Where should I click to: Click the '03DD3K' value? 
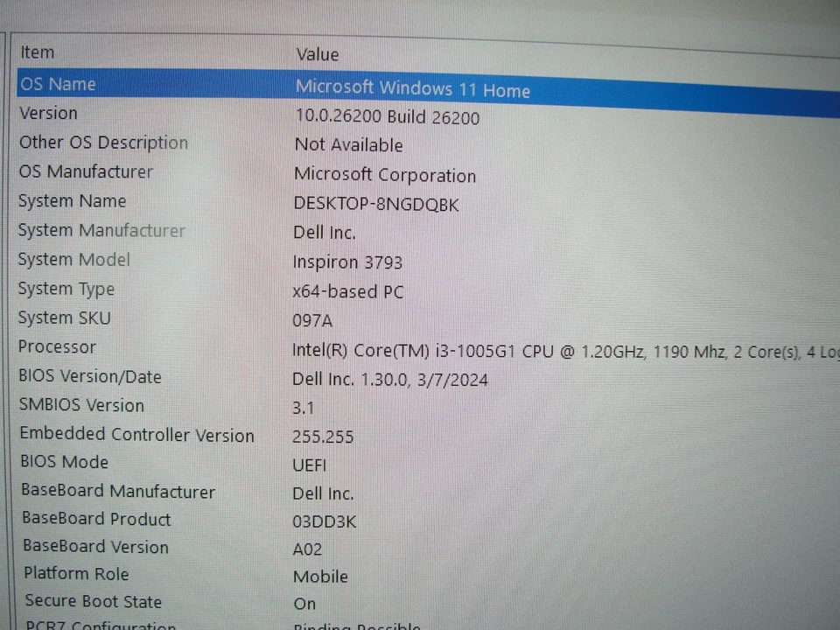324,521
